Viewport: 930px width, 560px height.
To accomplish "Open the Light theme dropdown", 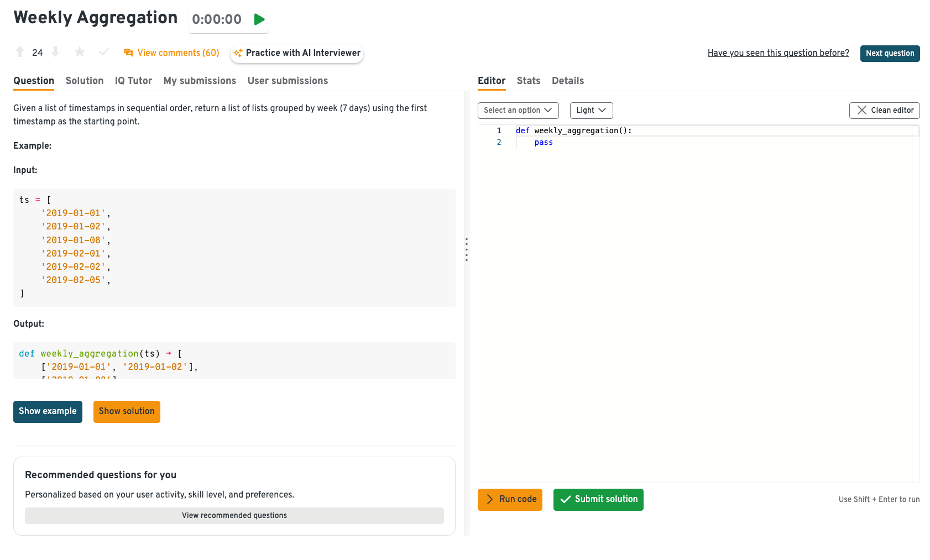I will [591, 111].
